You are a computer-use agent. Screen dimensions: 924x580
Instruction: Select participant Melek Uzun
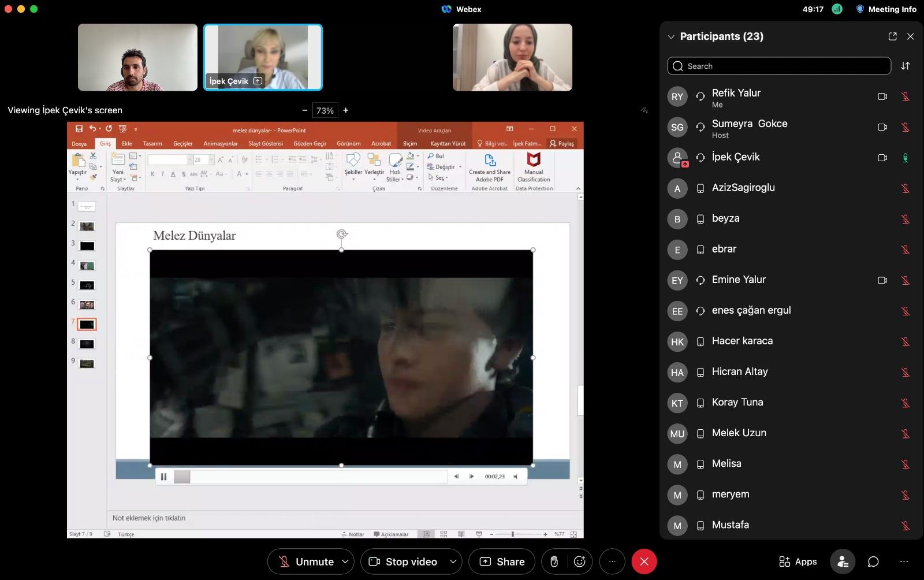(791, 433)
